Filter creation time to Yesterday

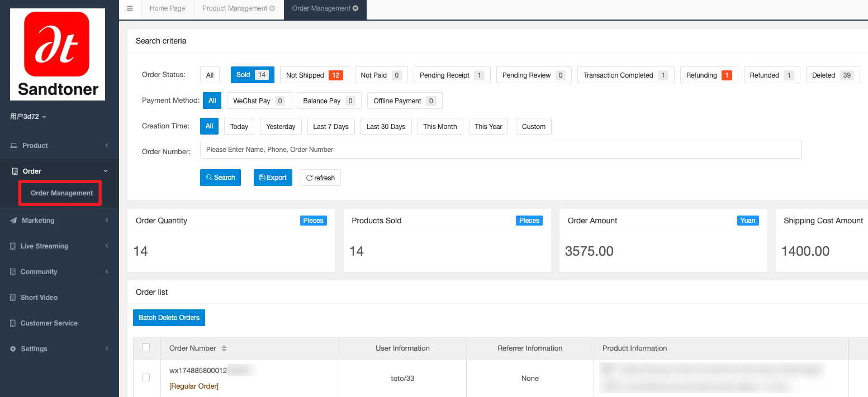[281, 126]
